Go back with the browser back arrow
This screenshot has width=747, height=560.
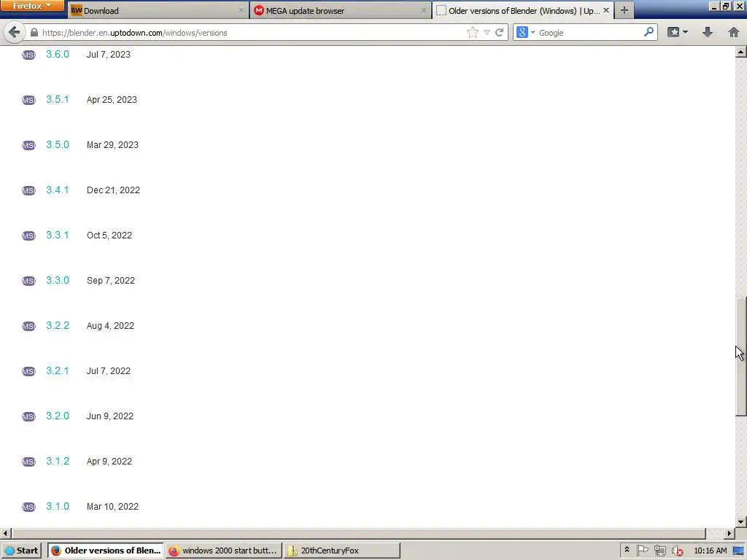(x=15, y=32)
